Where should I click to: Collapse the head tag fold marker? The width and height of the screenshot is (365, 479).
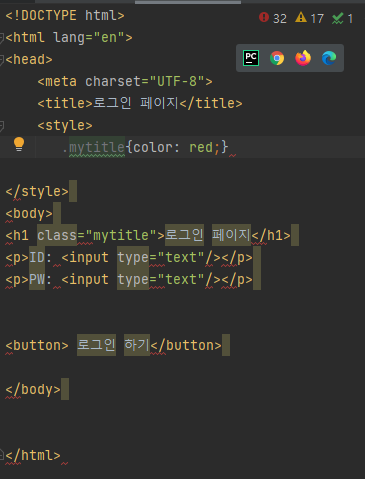(x=2, y=60)
